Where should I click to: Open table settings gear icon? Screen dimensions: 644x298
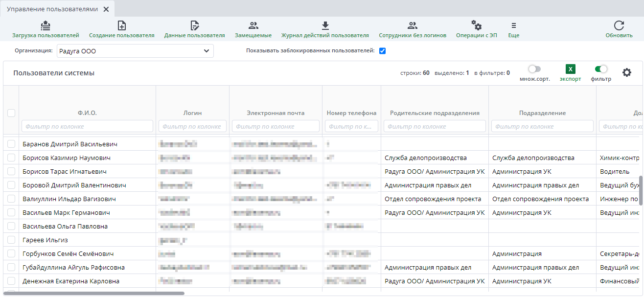click(627, 72)
